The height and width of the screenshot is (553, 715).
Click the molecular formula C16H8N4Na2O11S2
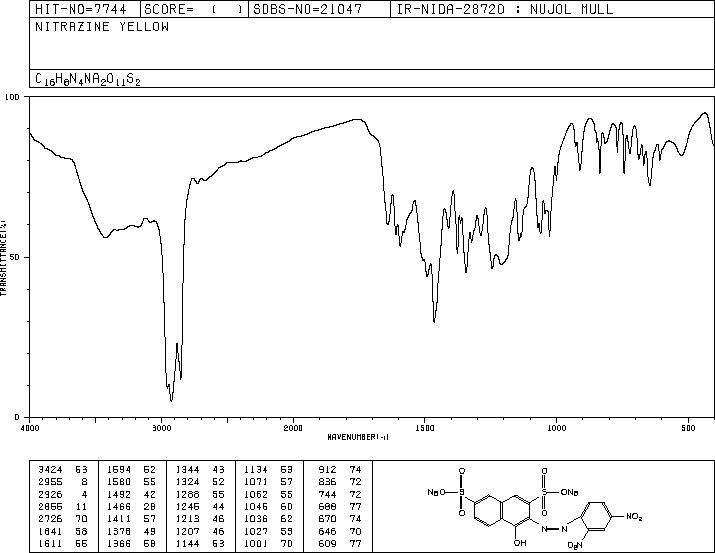(88, 79)
